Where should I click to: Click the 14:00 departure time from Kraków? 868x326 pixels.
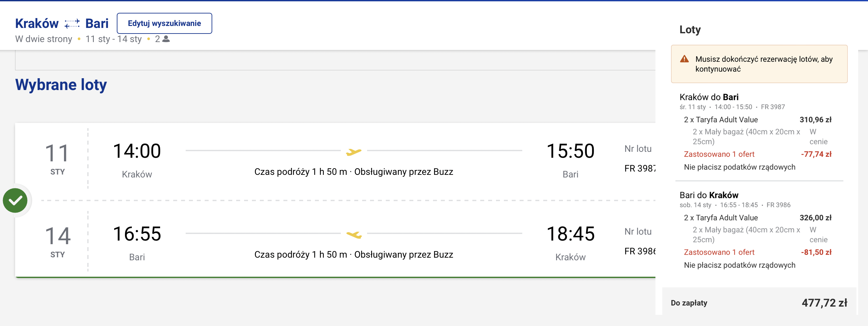point(137,151)
